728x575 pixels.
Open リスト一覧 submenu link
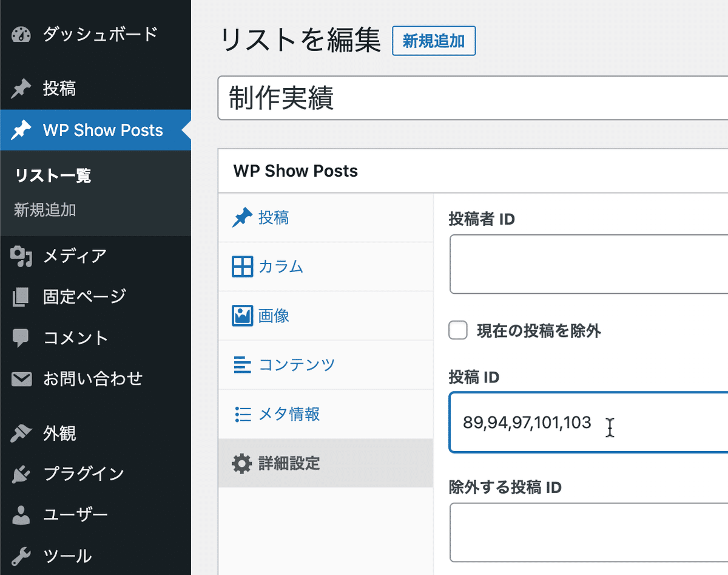pyautogui.click(x=53, y=176)
